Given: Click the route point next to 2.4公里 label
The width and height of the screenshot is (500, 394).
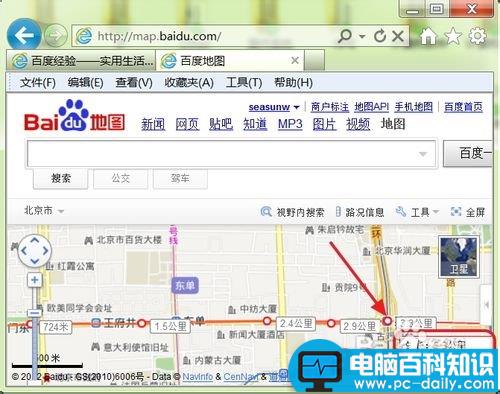Looking at the screenshot, I should coord(267,321).
